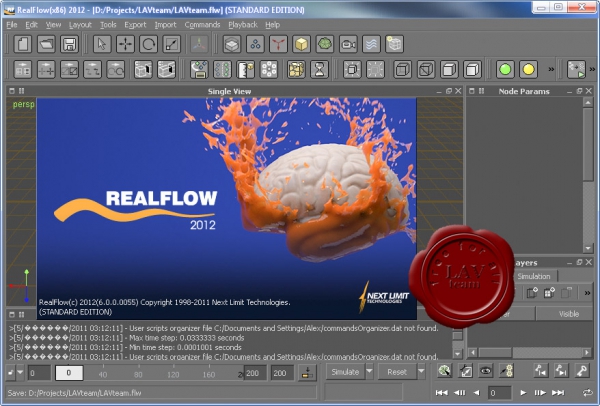Viewport: 600px width, 406px height.
Task: Open the Simulate button dropdown arrow
Action: 369,372
